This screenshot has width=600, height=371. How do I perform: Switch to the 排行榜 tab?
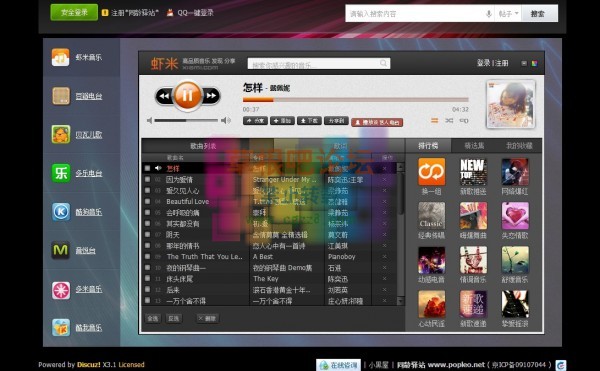[x=428, y=146]
